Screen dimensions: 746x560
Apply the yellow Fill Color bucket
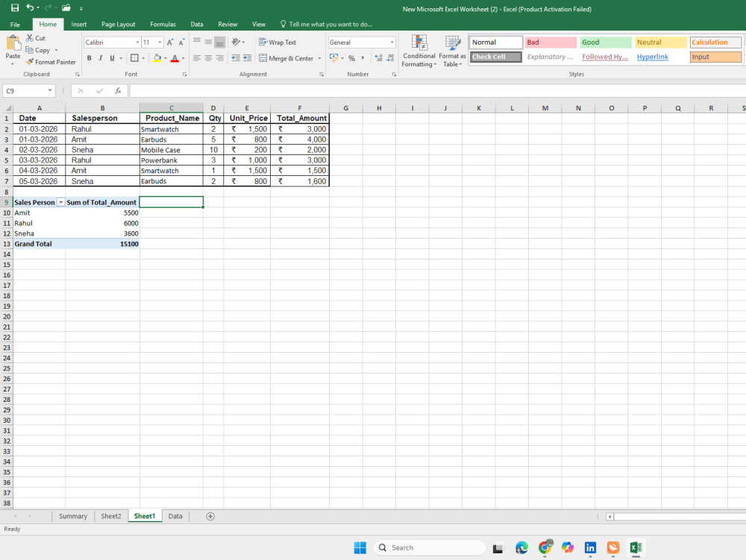point(157,58)
